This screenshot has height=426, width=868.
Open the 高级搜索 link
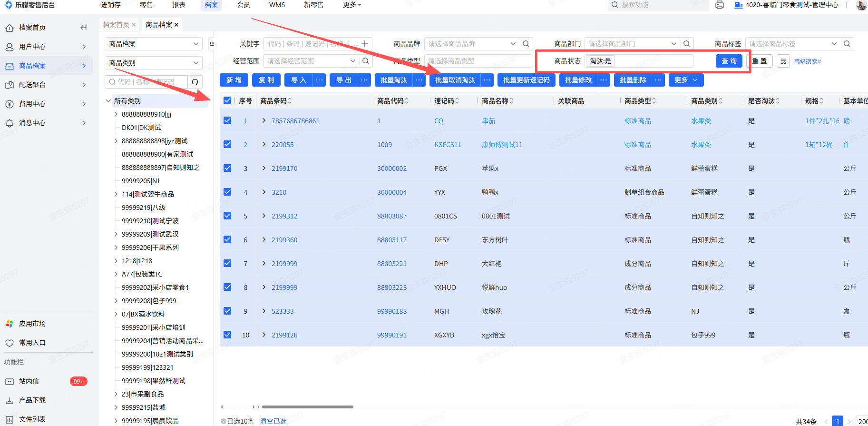(808, 61)
